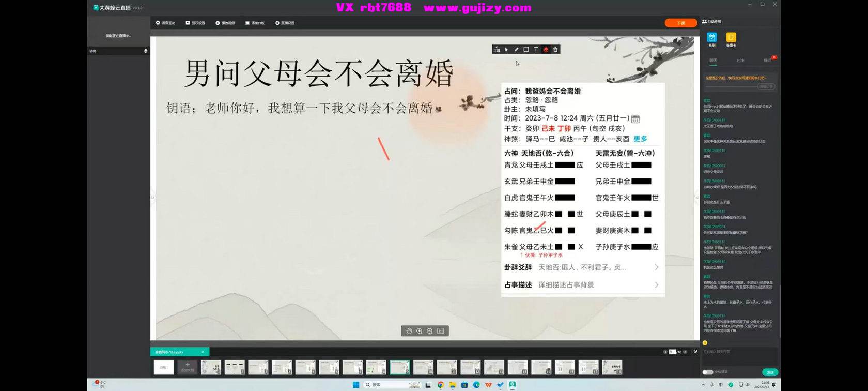Click the chat message input field
868x391 pixels.
[740, 356]
